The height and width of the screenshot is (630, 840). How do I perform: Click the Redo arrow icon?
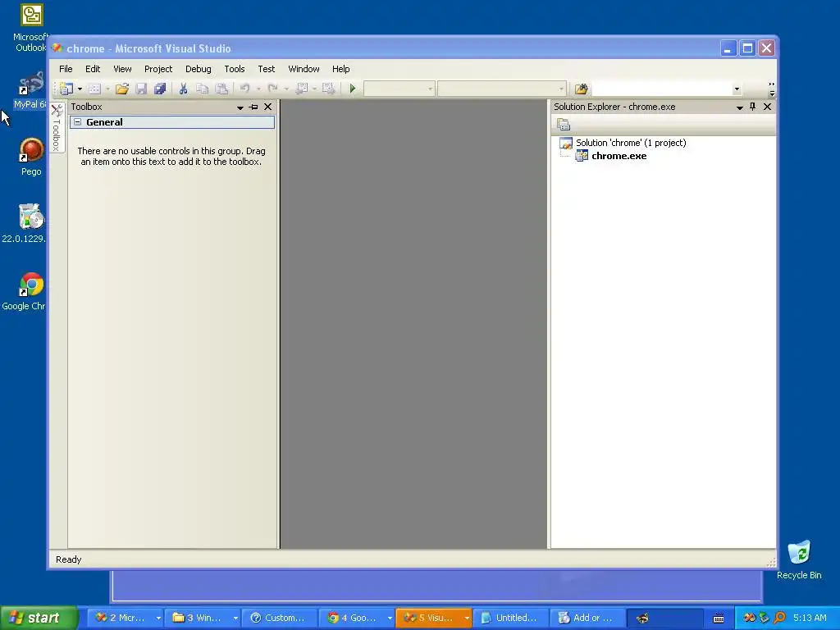pyautogui.click(x=272, y=89)
